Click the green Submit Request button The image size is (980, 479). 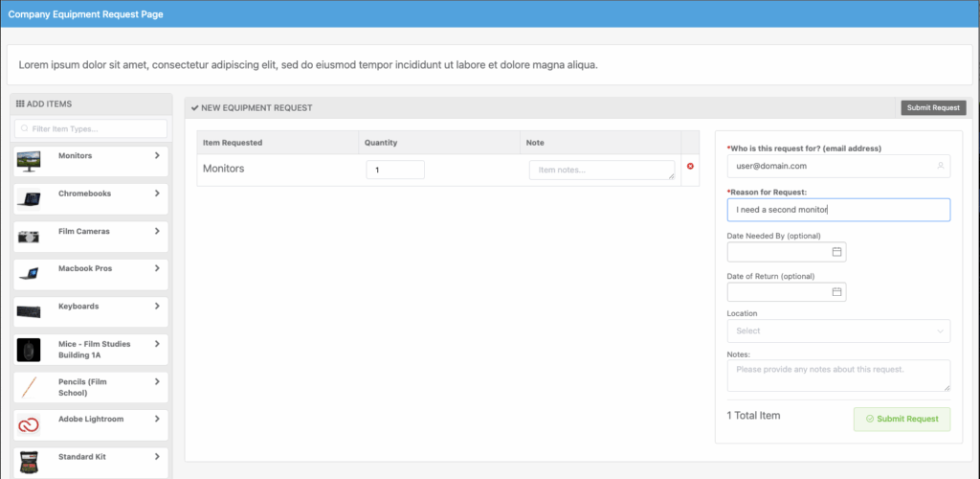click(902, 419)
